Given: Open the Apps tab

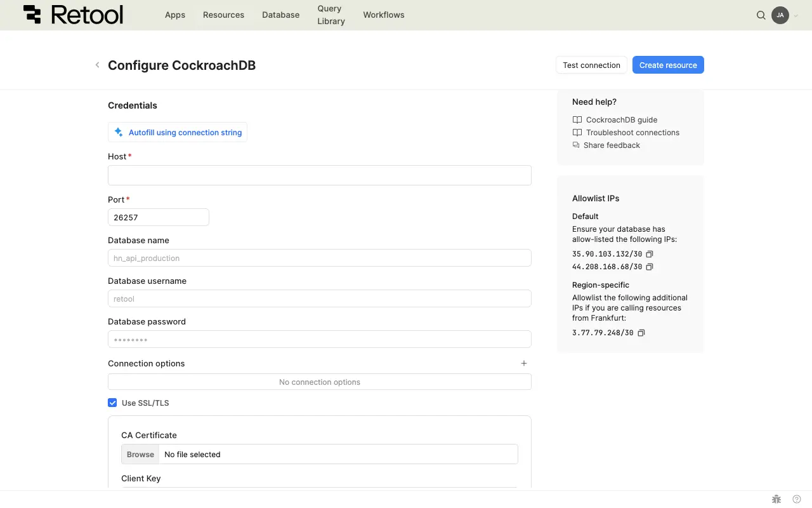Looking at the screenshot, I should coord(175,15).
